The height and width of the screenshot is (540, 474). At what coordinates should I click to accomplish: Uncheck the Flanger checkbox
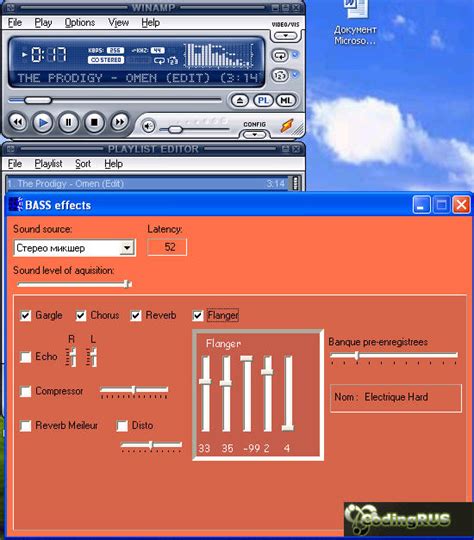point(198,315)
